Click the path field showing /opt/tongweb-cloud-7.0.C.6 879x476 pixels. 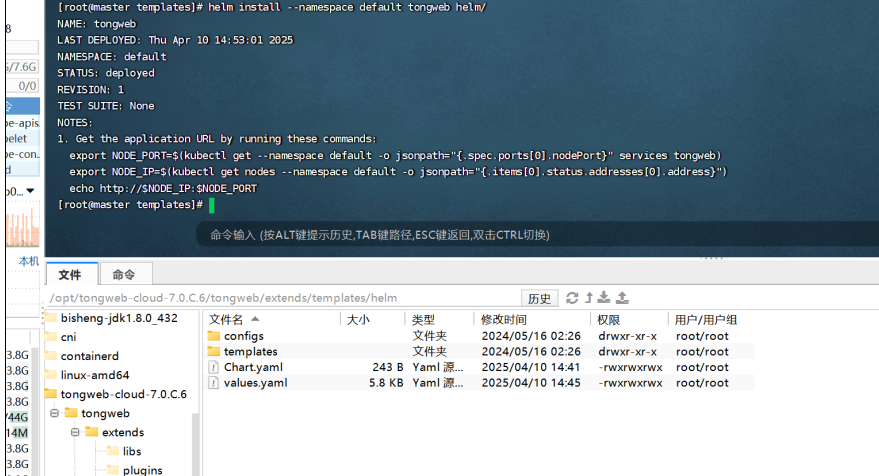click(x=283, y=298)
